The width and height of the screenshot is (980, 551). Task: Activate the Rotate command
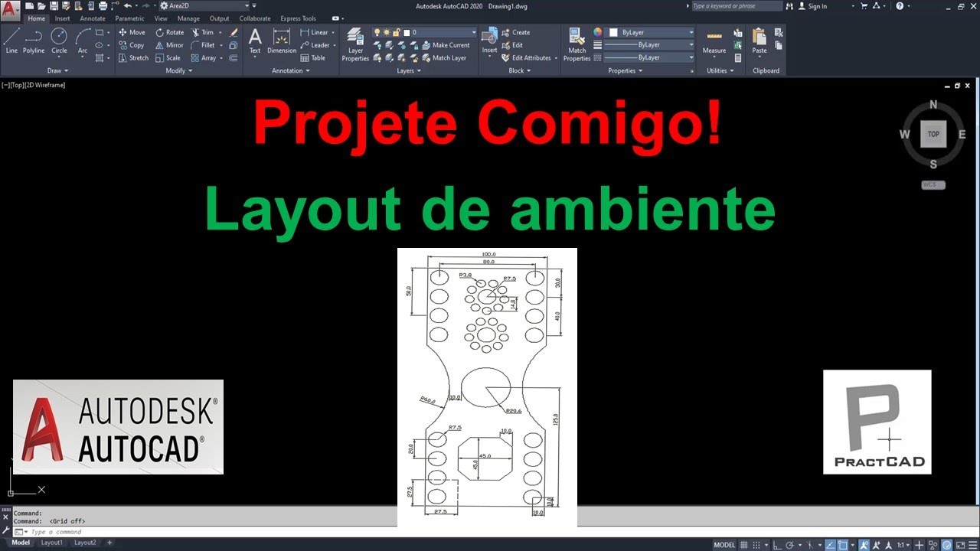(x=169, y=32)
